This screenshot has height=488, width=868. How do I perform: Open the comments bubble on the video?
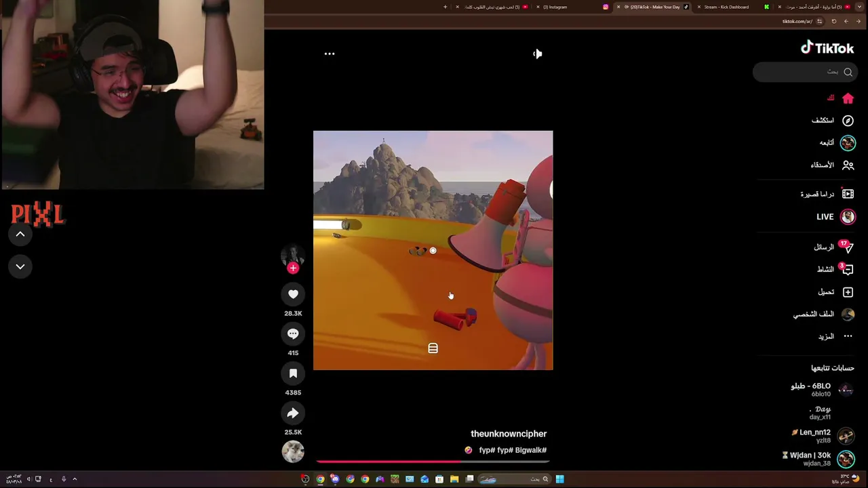pos(293,333)
